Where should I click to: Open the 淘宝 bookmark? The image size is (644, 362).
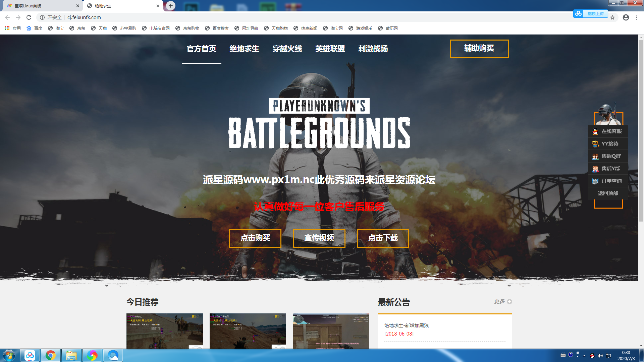[56, 28]
